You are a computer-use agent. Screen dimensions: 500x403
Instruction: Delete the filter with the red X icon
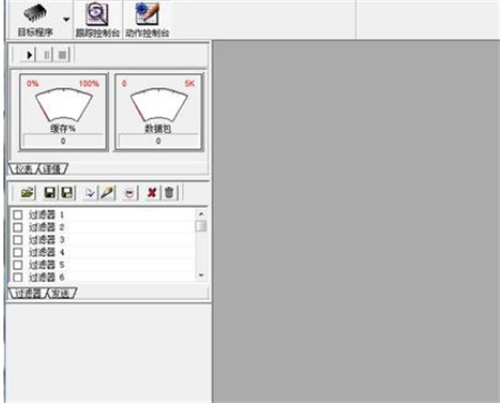pyautogui.click(x=152, y=193)
